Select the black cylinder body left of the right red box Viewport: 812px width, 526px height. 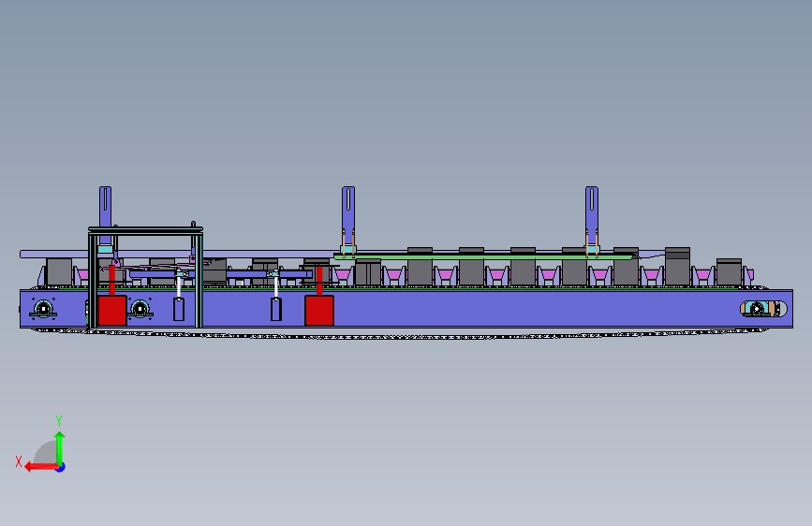(276, 310)
